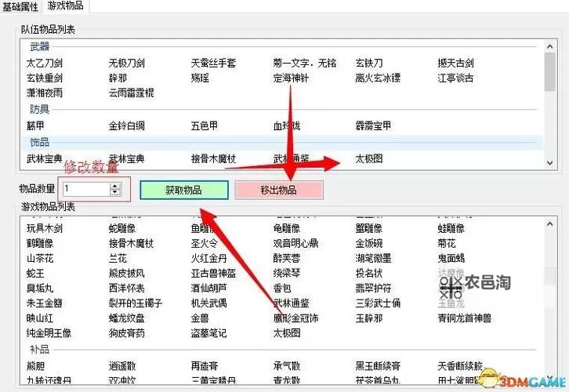Select 蛙雕像 item

click(x=451, y=228)
